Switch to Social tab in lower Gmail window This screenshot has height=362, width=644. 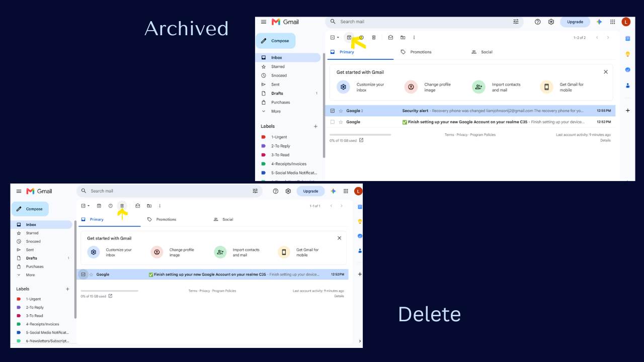pos(224,219)
